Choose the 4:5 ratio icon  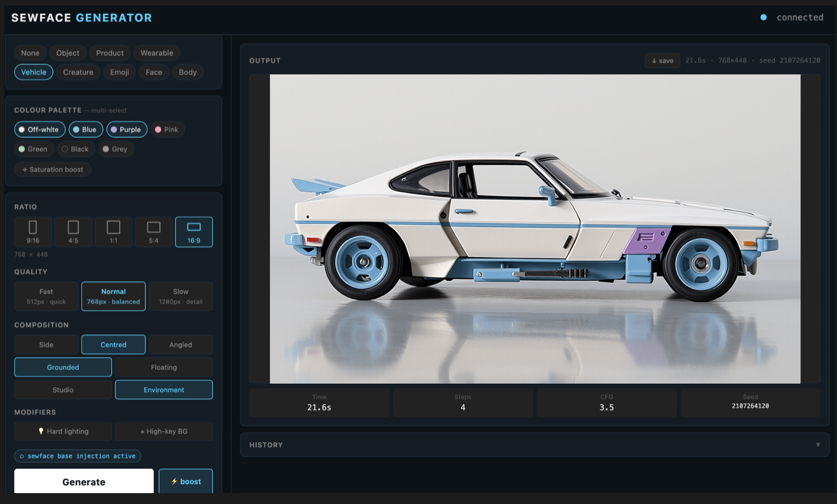click(73, 232)
